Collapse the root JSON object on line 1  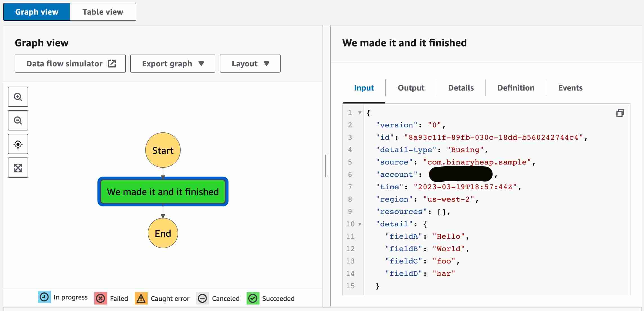point(360,113)
